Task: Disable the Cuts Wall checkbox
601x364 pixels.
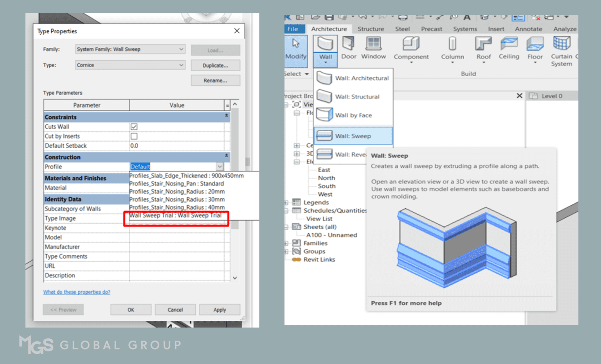Action: coord(134,127)
